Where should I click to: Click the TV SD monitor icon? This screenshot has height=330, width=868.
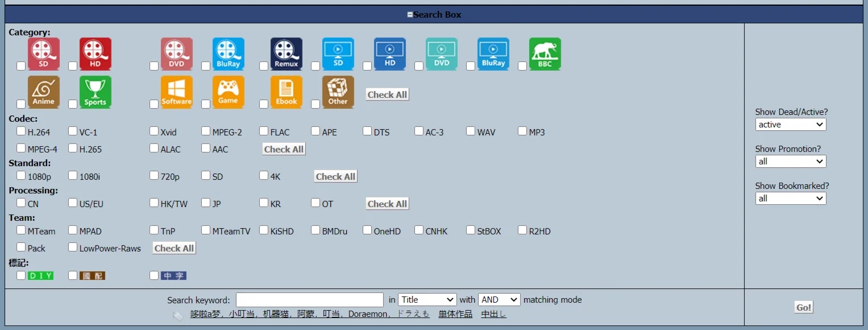(338, 54)
